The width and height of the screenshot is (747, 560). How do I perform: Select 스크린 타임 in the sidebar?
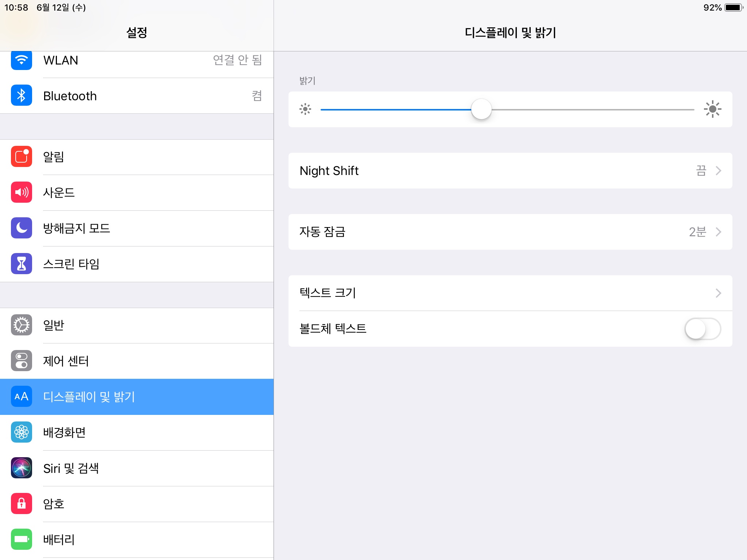(137, 264)
